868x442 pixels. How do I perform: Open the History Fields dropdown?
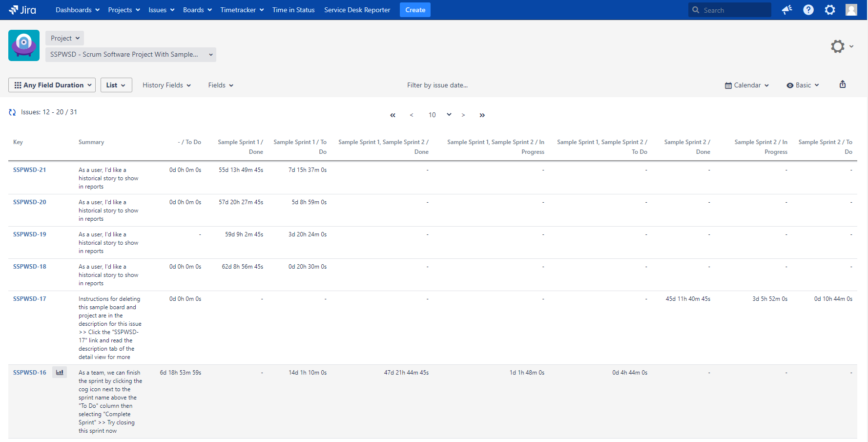pyautogui.click(x=166, y=85)
